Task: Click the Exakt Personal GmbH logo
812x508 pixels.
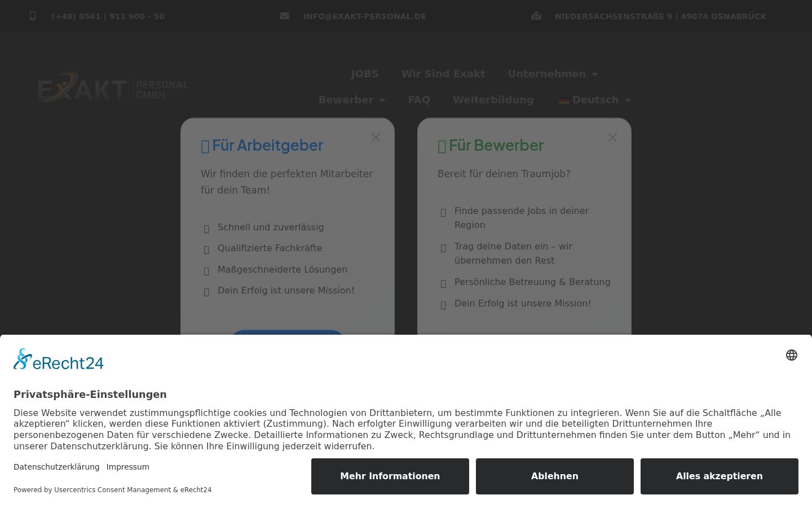Action: coord(113,87)
